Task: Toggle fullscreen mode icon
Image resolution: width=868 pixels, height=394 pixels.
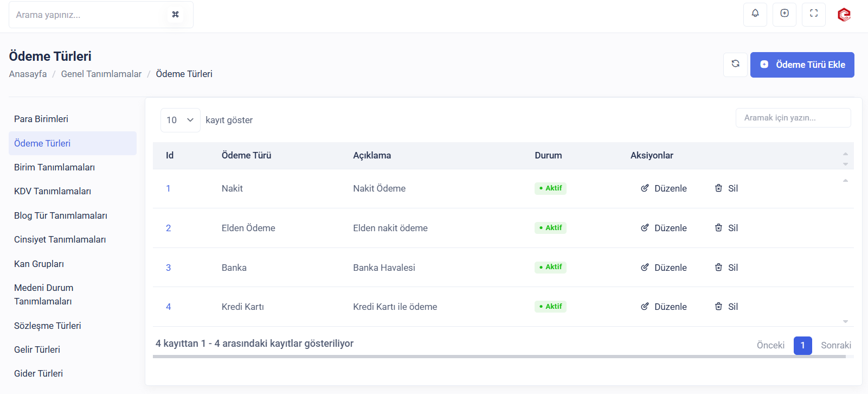Action: (x=813, y=14)
